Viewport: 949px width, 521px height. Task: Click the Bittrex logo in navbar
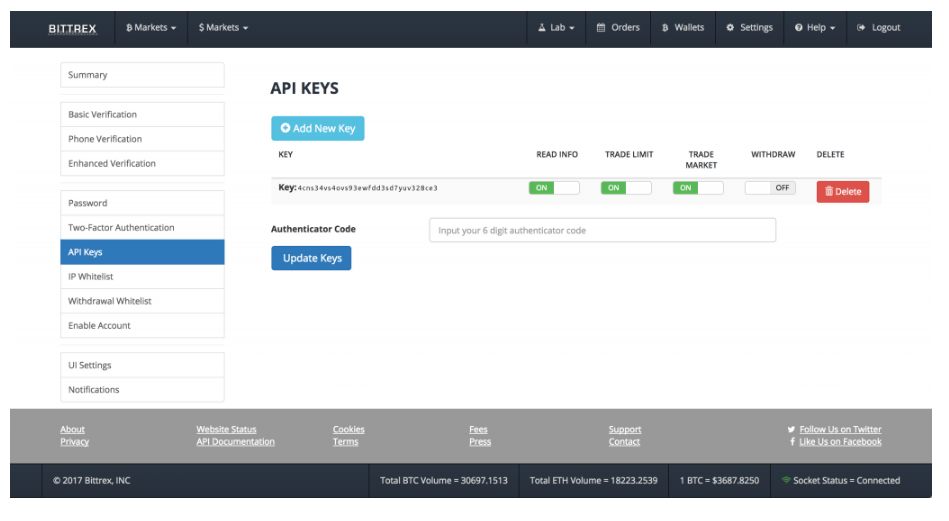72,29
